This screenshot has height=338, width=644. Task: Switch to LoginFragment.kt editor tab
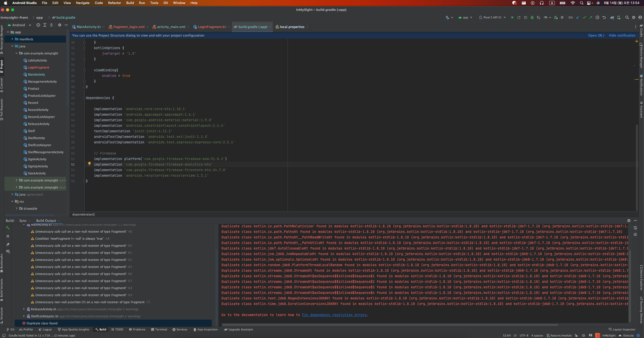[212, 27]
